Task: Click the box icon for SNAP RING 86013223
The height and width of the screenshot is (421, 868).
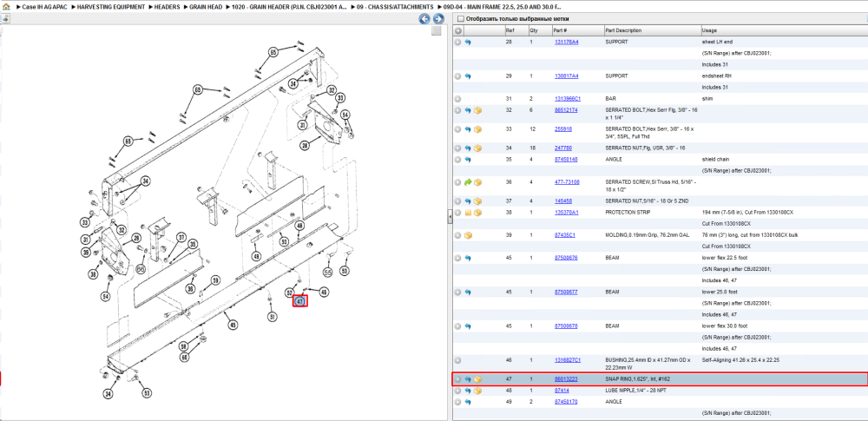Action: (477, 379)
